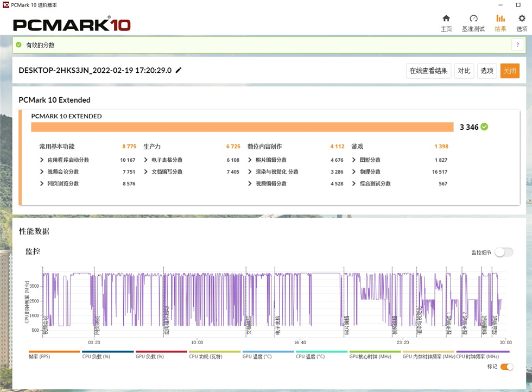Select GPU 内存时钟频率 (MHz) legend entry
This screenshot has height=392, width=532.
(429, 356)
